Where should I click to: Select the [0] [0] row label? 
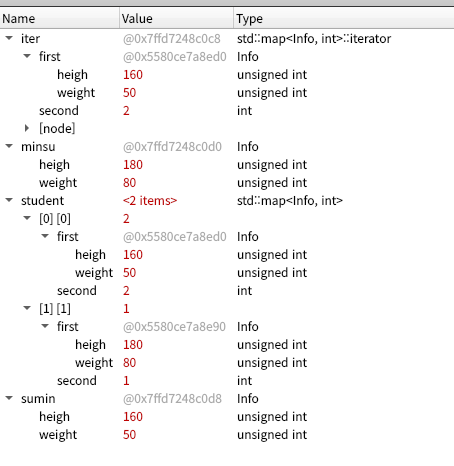coord(55,219)
